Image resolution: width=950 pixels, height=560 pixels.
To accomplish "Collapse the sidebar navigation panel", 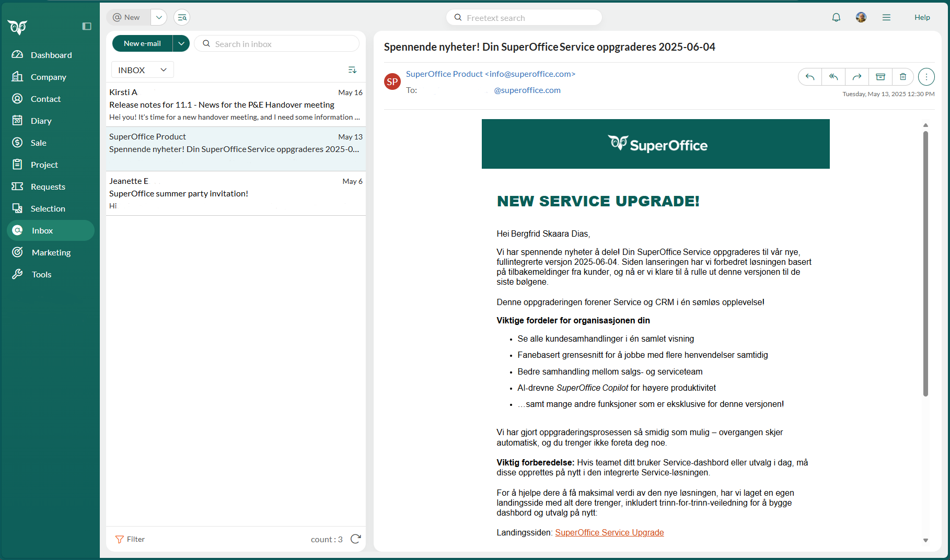I will click(x=87, y=26).
